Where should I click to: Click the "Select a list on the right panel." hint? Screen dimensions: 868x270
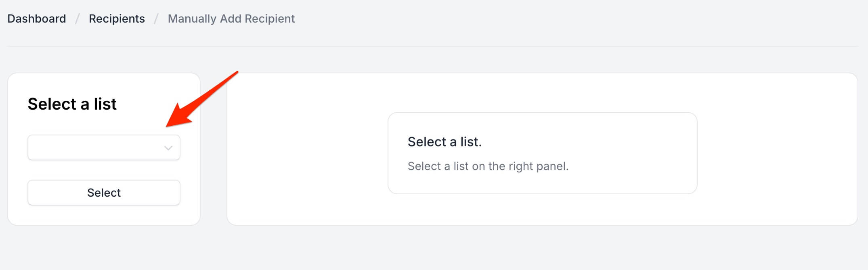[488, 166]
